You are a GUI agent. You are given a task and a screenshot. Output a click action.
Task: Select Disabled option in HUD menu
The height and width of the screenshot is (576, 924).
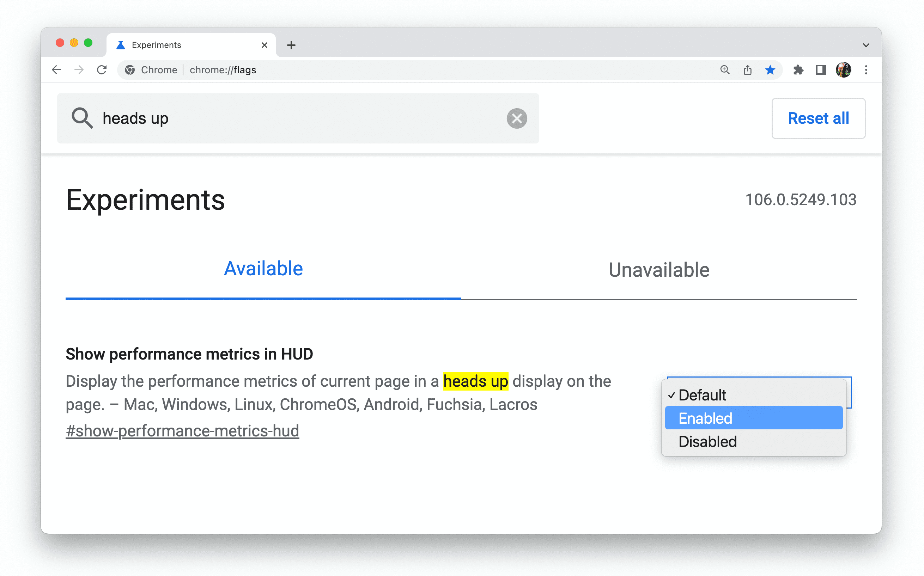(707, 441)
